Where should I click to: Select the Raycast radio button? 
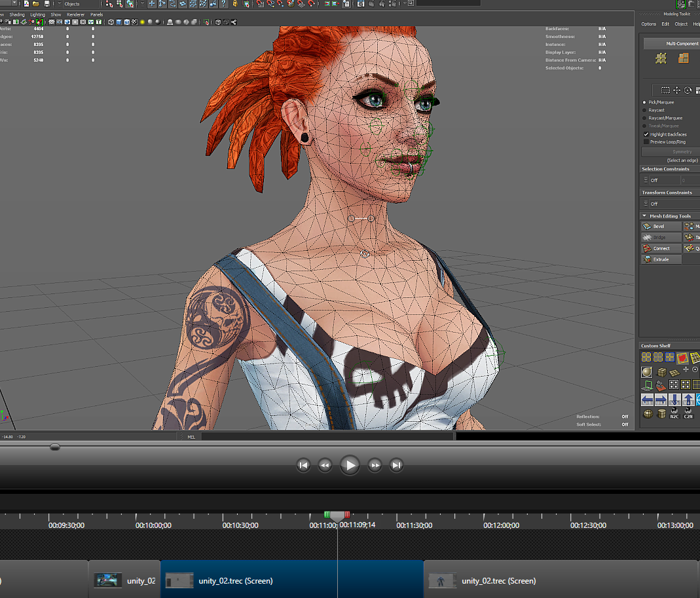pyautogui.click(x=644, y=110)
